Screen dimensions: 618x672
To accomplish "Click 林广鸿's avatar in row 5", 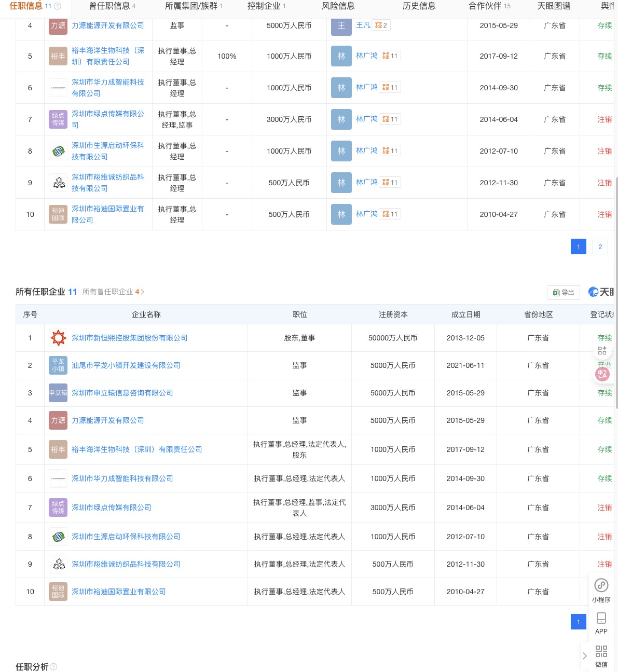I will click(341, 56).
